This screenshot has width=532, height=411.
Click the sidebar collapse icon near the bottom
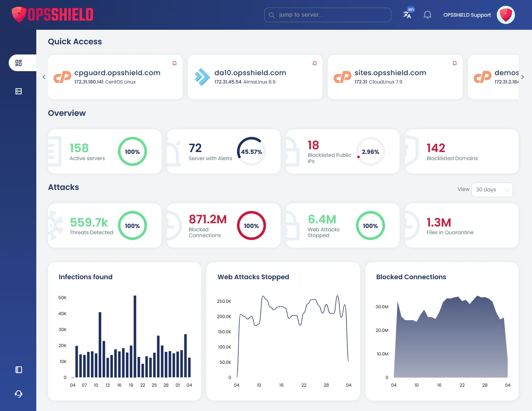pyautogui.click(x=18, y=370)
